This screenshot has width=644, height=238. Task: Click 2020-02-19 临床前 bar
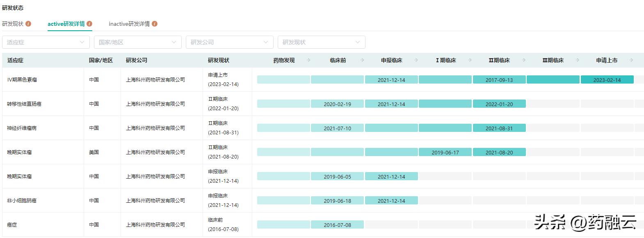pos(337,104)
